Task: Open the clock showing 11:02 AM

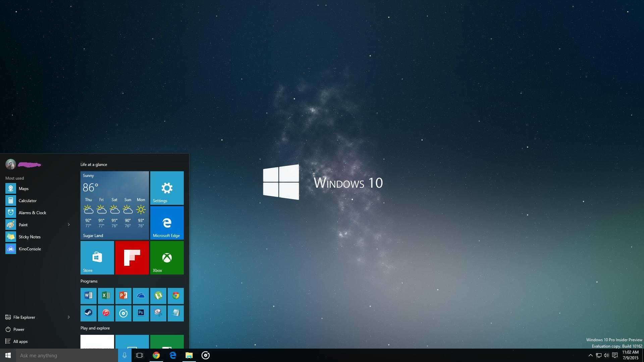Action: pyautogui.click(x=630, y=355)
